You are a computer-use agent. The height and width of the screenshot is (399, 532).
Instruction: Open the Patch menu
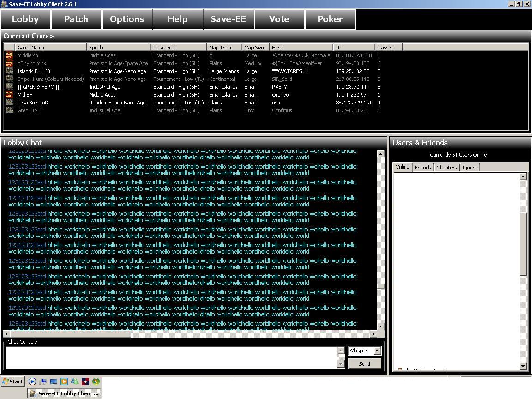tap(76, 19)
